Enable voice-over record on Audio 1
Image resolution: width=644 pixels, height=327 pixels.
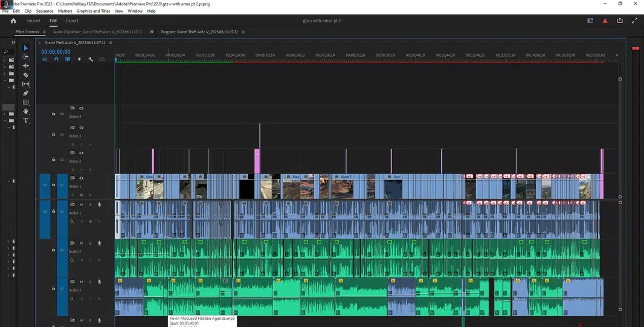(x=100, y=204)
